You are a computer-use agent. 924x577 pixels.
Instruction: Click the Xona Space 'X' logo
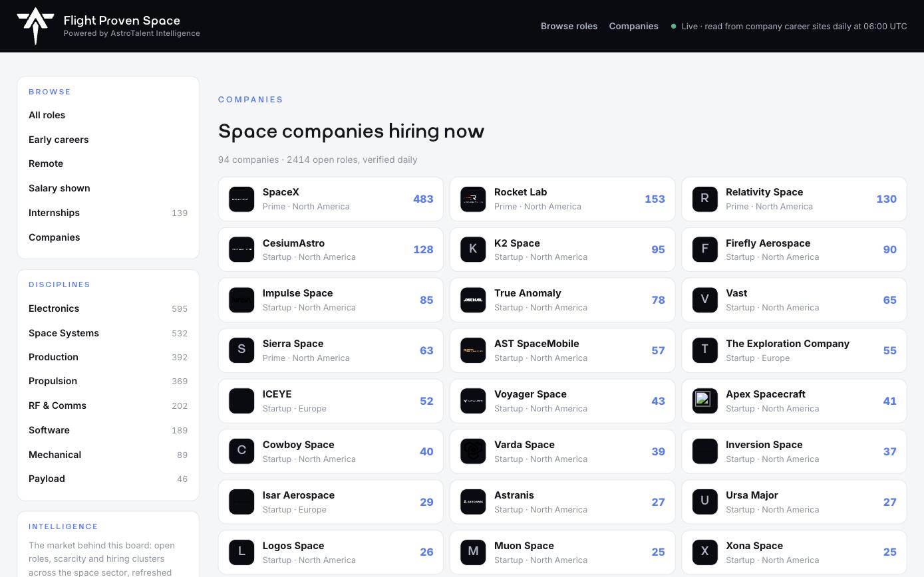click(x=704, y=552)
